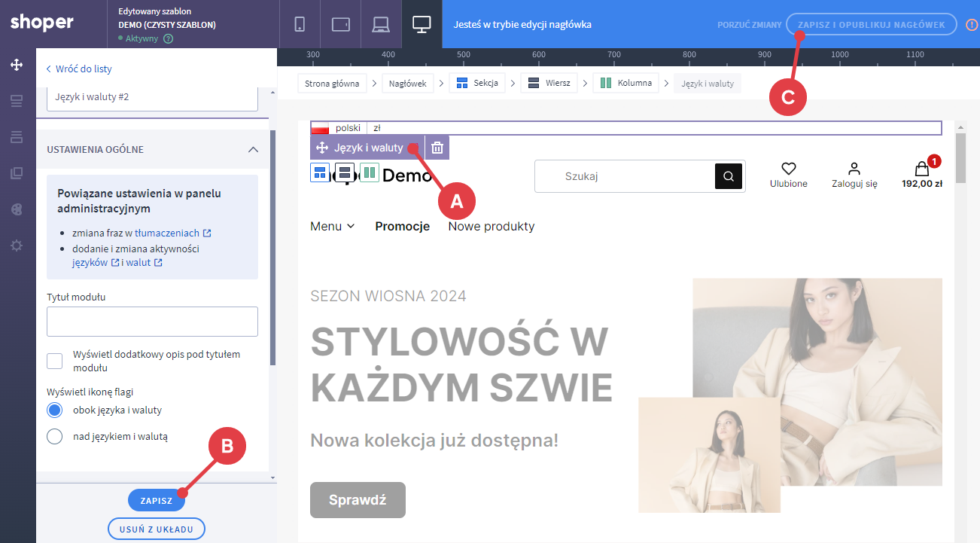Image resolution: width=980 pixels, height=543 pixels.
Task: Go to Wiersz breadcrumb
Action: click(x=549, y=84)
